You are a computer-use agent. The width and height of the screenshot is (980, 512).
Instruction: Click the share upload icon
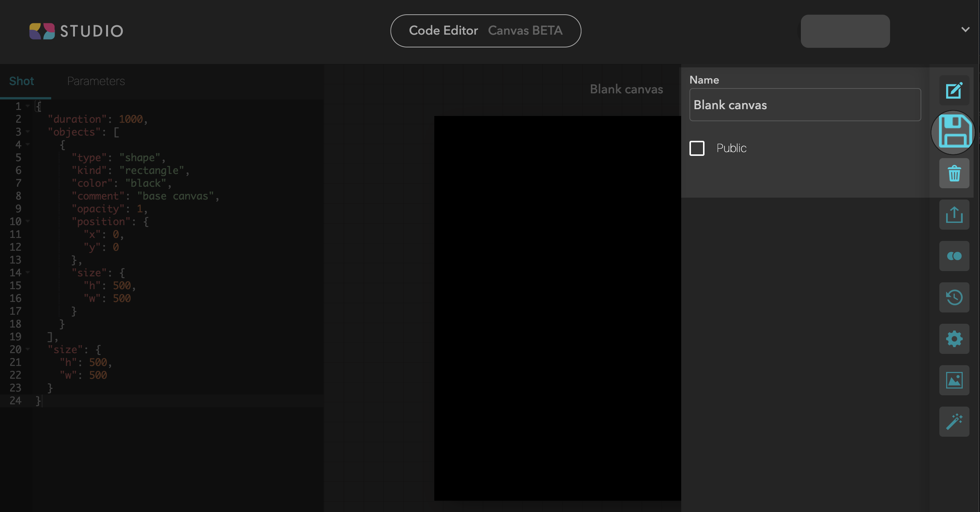tap(954, 215)
